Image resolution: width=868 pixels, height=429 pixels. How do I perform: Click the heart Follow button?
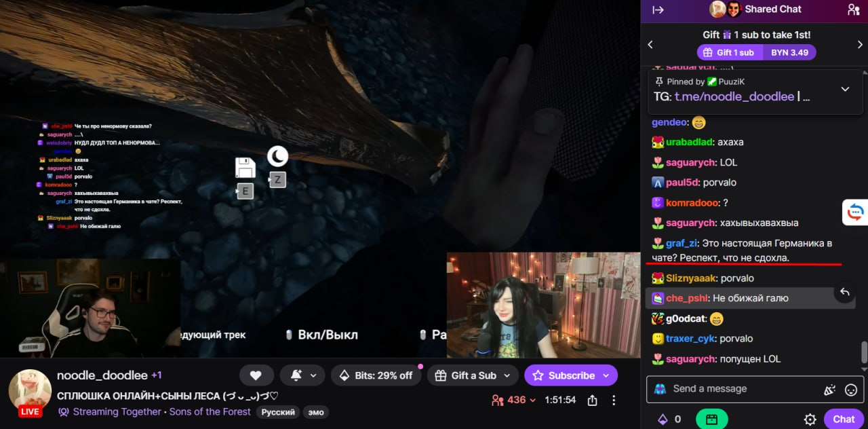256,375
